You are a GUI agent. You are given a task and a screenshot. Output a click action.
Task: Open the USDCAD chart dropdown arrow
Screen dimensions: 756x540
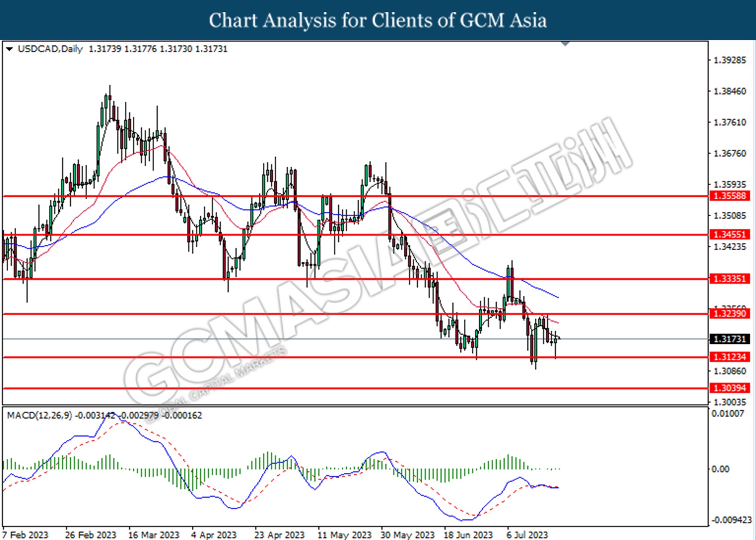[x=9, y=49]
